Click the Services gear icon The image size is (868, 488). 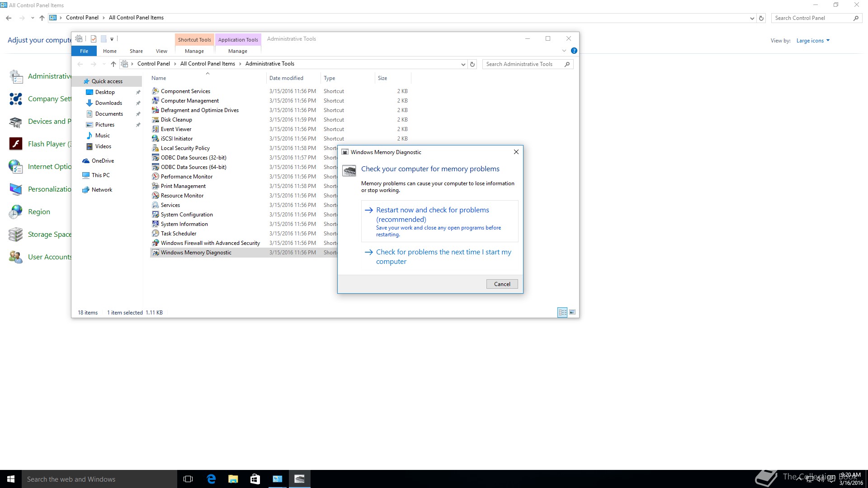(156, 205)
